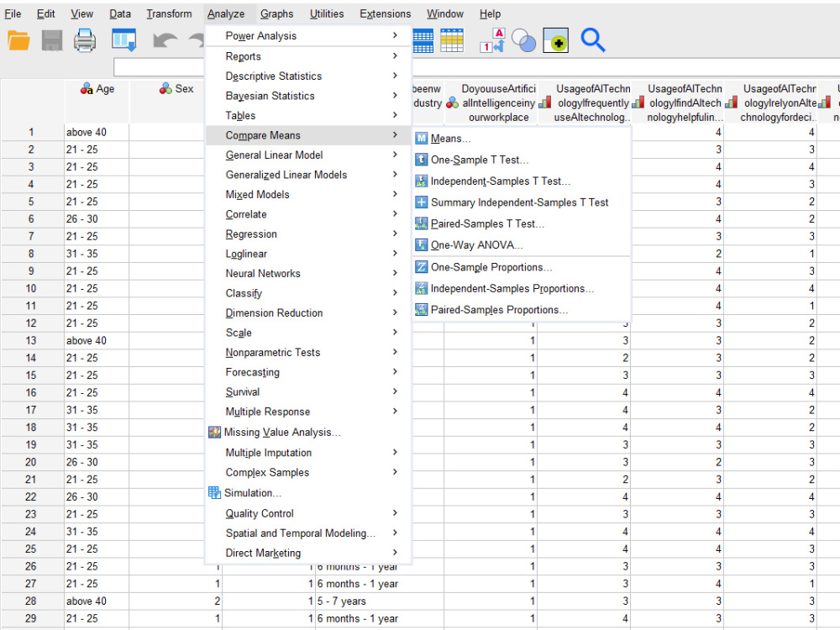
Task: Open the Recall recently used dialogs icon
Action: (123, 40)
